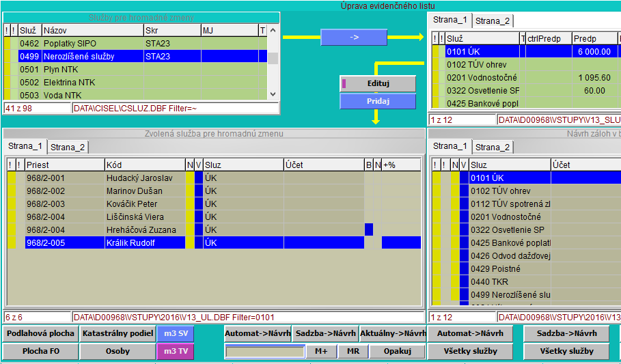Click the Názov column header
Screen dimensions: 621x364
click(93, 31)
